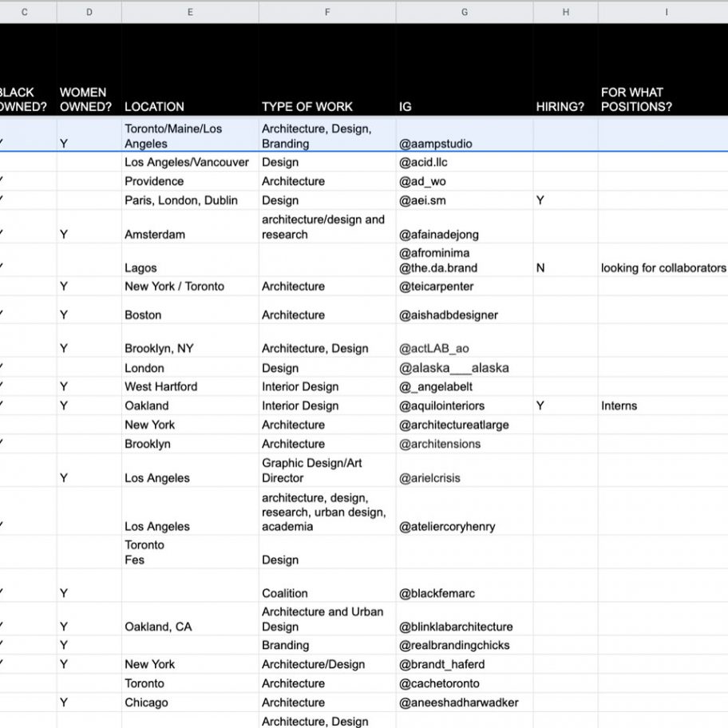Select the @teicarpenter cell
The width and height of the screenshot is (728, 728).
click(465, 286)
